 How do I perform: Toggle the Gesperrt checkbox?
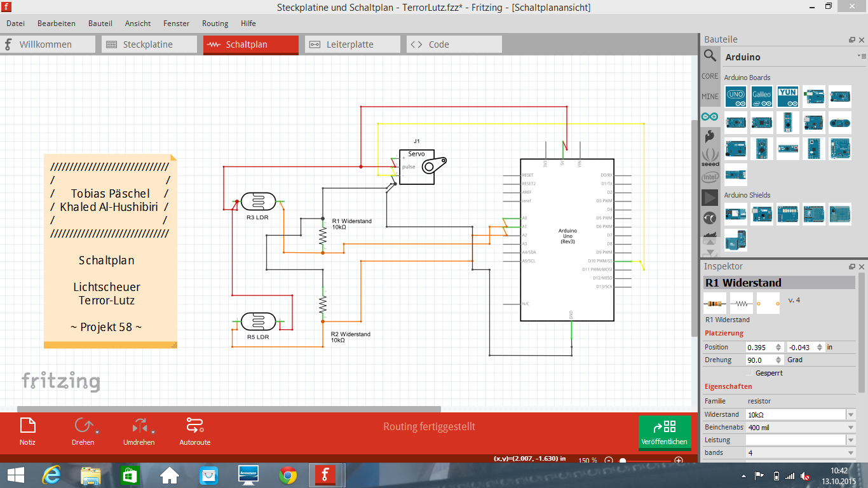pos(749,373)
